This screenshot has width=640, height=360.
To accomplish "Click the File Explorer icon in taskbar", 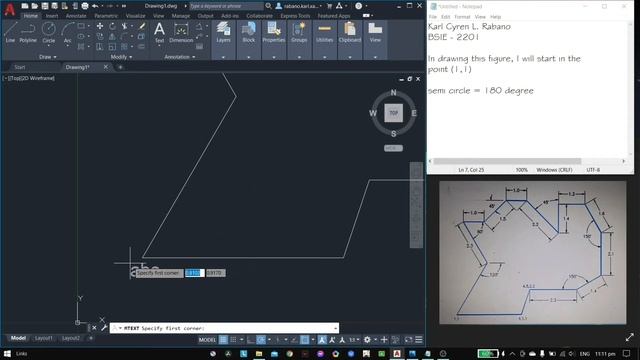I will click(259, 353).
